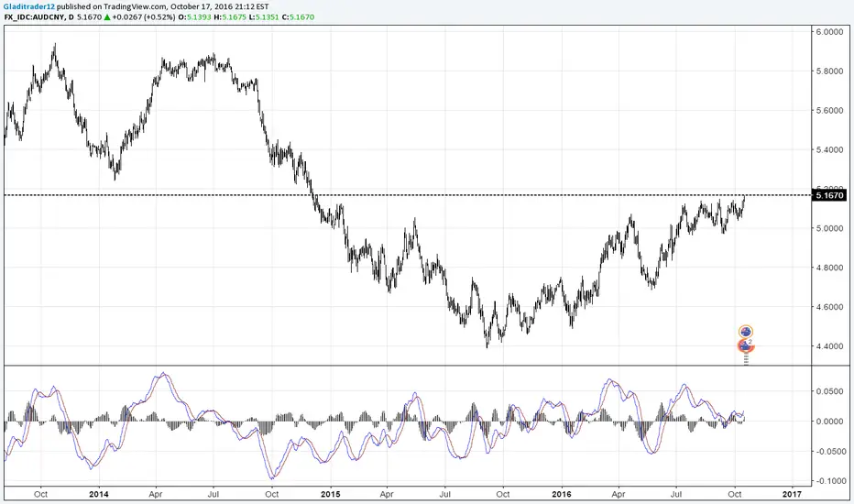Click the 5.4000 price axis label
The height and width of the screenshot is (504, 854).
tap(829, 150)
